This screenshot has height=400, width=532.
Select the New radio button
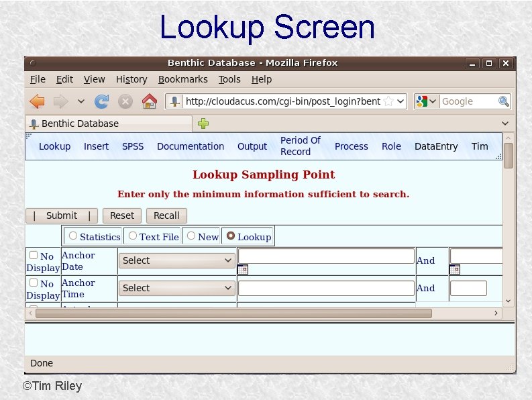pyautogui.click(x=191, y=236)
